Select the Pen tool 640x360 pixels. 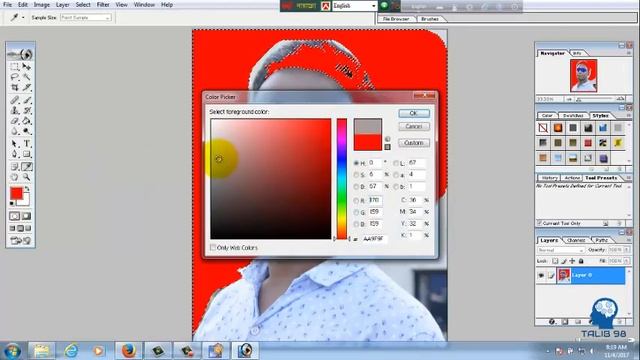click(15, 154)
